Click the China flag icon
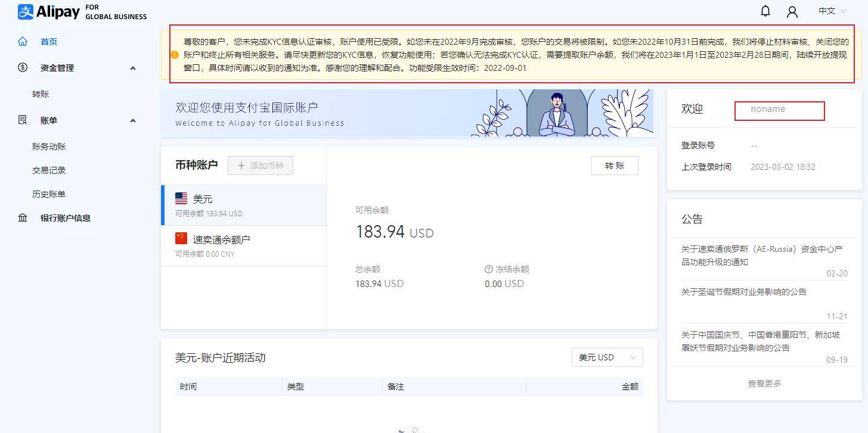The image size is (868, 433). coord(181,238)
